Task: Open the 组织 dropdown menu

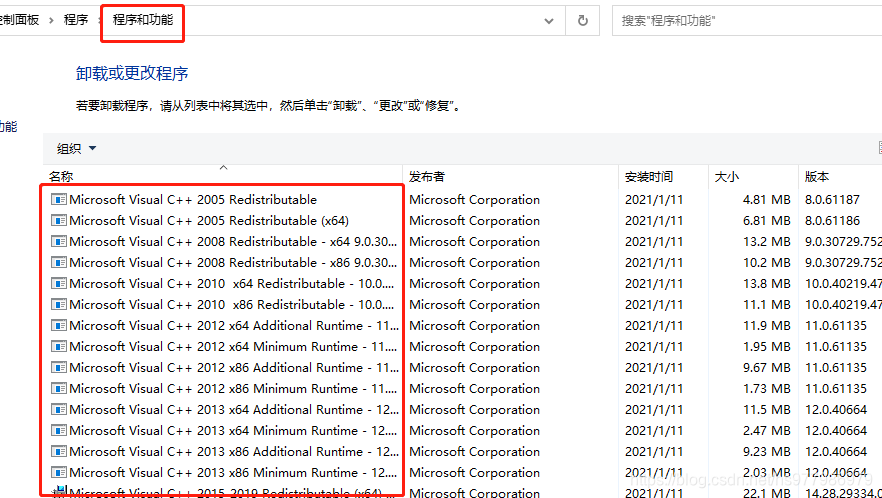Action: coord(76,149)
